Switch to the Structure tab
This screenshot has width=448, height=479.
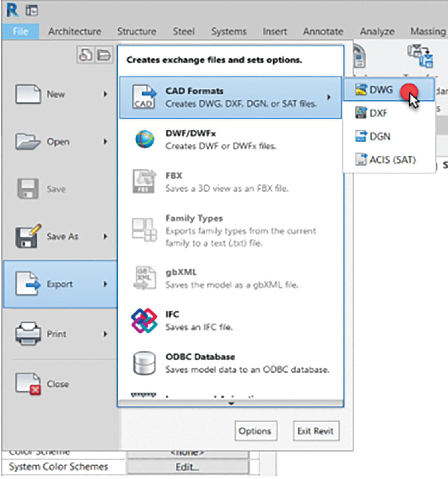tap(137, 31)
